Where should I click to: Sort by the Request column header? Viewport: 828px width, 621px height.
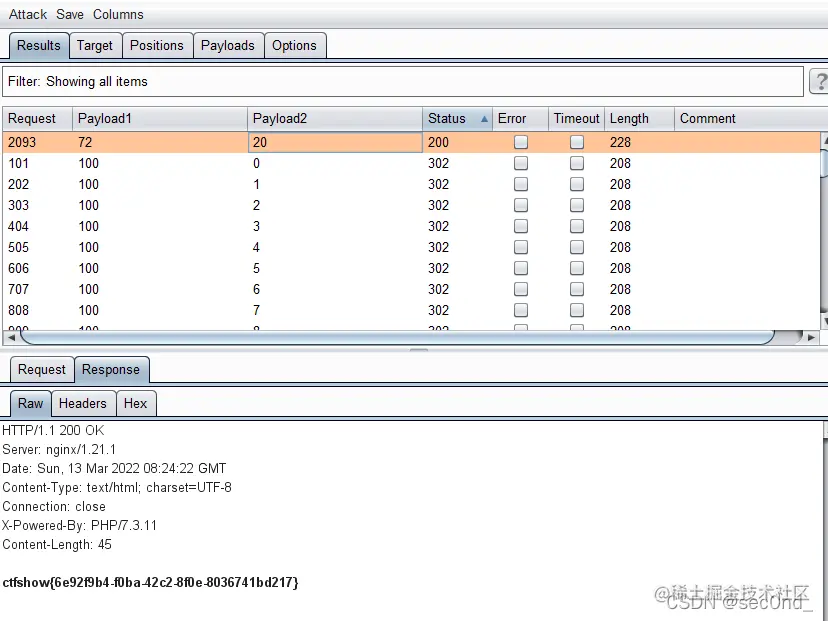click(37, 118)
